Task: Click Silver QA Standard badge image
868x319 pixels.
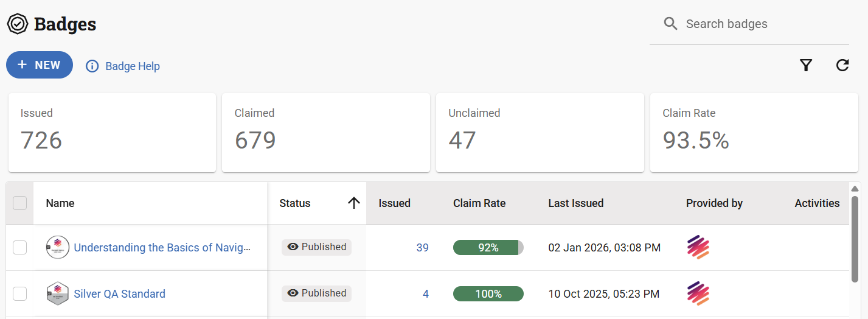Action: click(x=57, y=294)
